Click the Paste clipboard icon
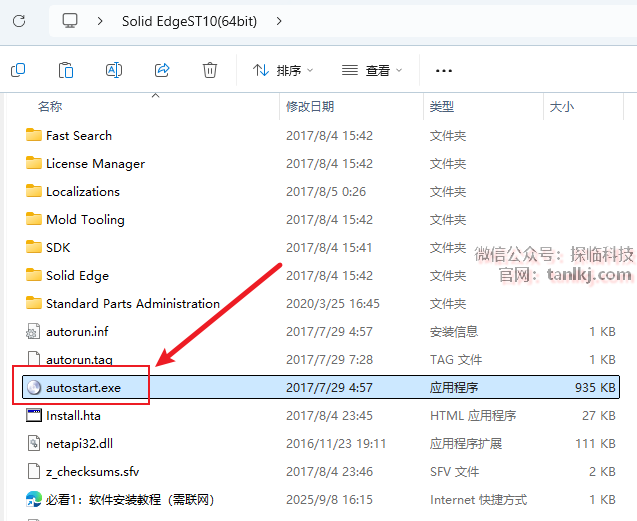This screenshot has height=521, width=637. coord(66,70)
